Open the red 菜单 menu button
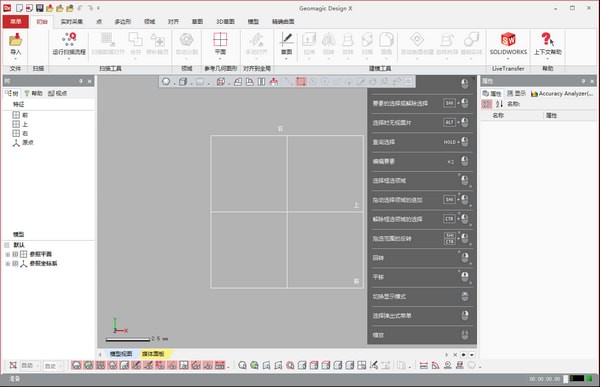Screen dimensions: 600x387 pyautogui.click(x=16, y=22)
